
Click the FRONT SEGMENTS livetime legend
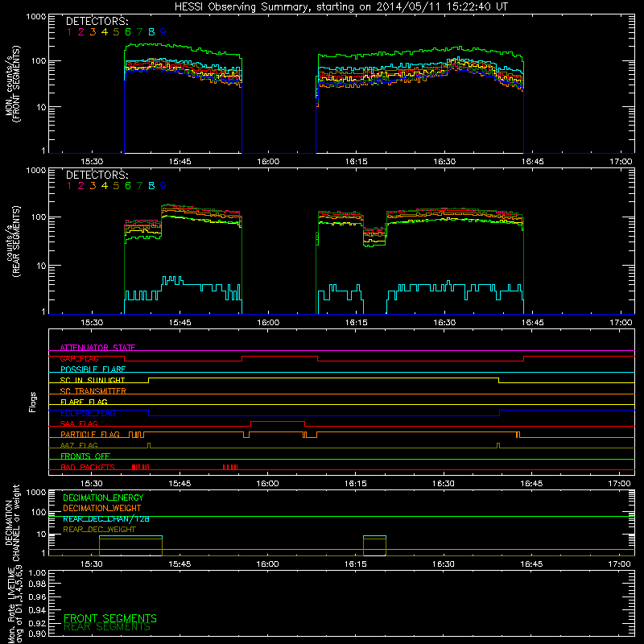point(110,618)
